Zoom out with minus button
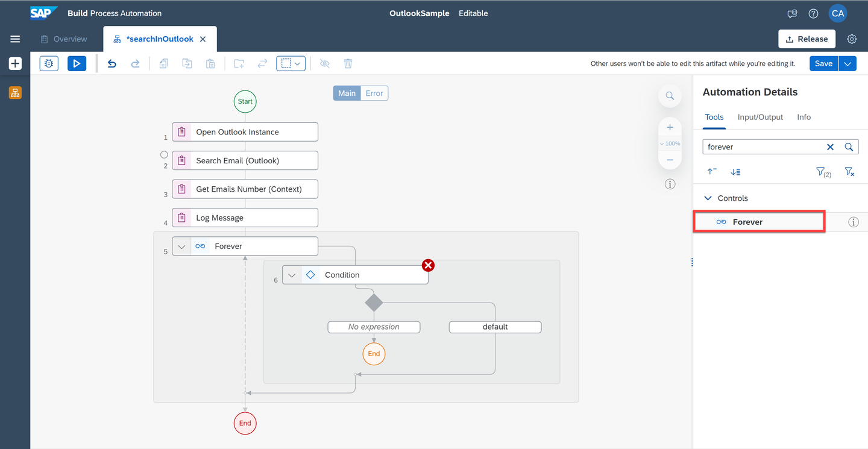Screen dimensions: 868x449 [670, 160]
